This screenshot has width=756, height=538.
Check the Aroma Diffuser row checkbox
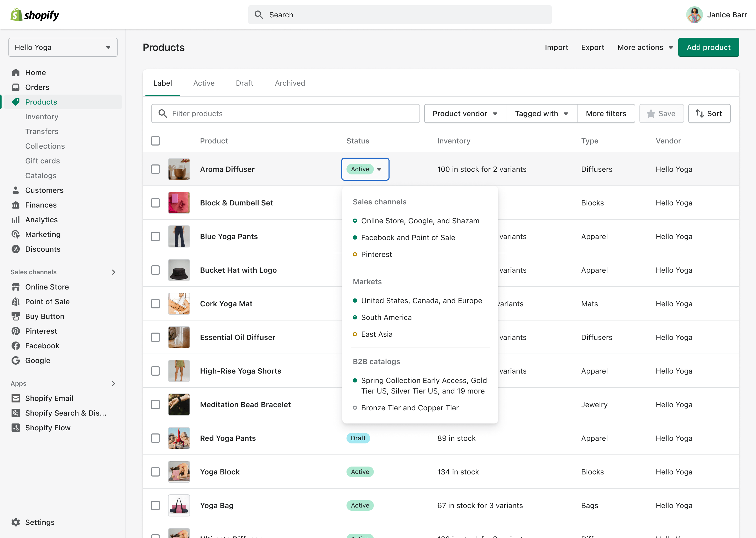(155, 169)
